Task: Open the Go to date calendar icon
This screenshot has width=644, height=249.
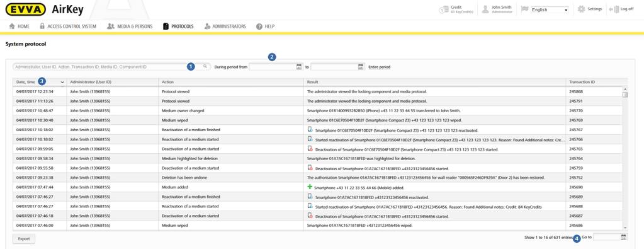Action: [x=623, y=237]
